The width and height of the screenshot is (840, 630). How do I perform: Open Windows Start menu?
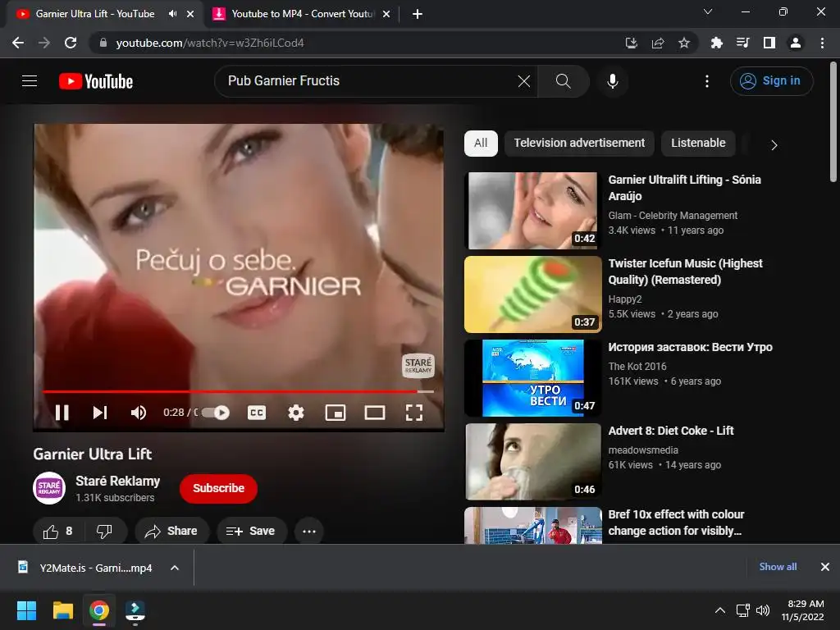click(x=26, y=610)
